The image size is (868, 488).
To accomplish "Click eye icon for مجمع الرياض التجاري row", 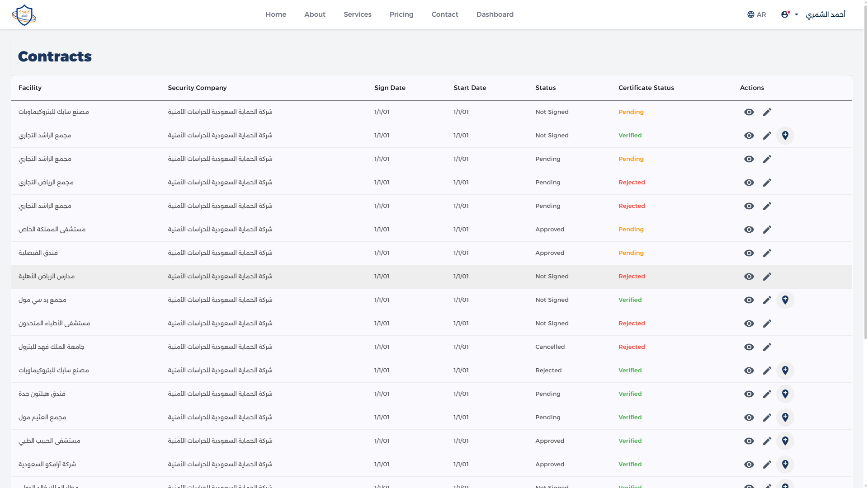I will [749, 183].
